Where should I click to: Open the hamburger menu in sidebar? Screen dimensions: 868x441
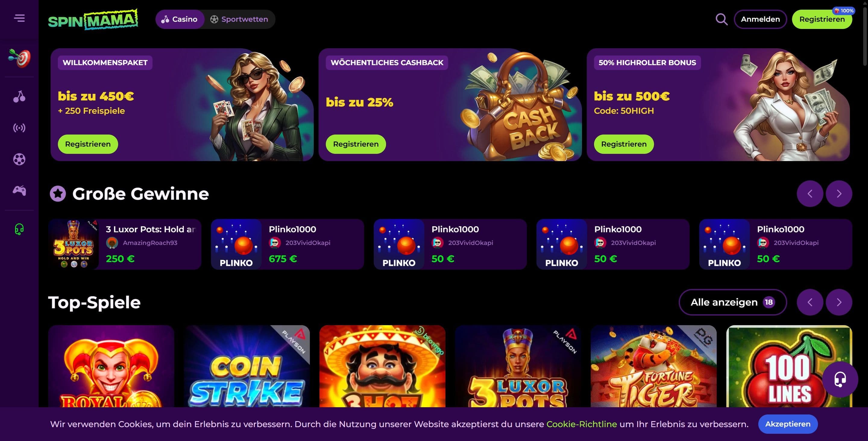coord(19,18)
